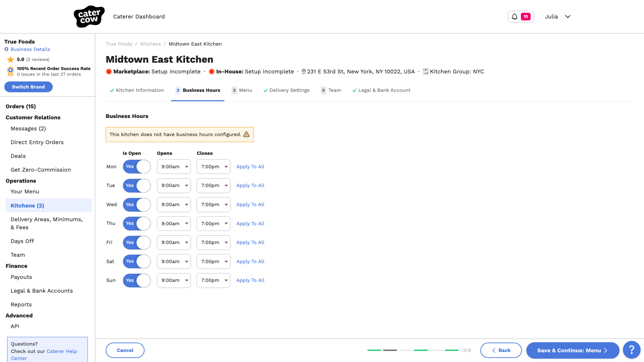The image size is (644, 362).
Task: Click the setup progress bar indicator
Action: [x=413, y=350]
